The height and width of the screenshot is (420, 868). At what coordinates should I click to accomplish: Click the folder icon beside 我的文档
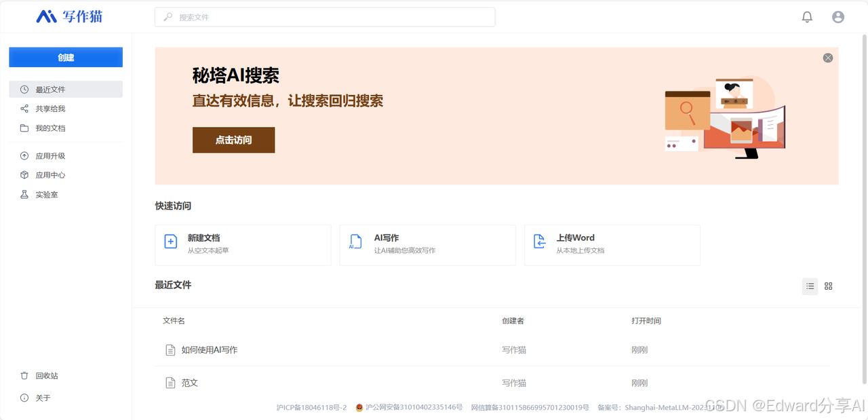point(24,128)
